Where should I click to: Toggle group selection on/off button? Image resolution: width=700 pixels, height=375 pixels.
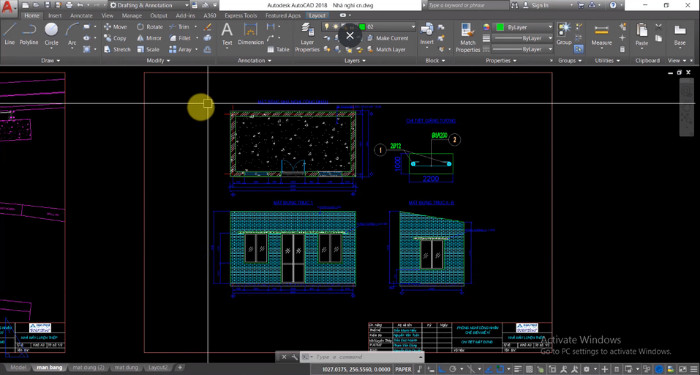click(x=579, y=49)
